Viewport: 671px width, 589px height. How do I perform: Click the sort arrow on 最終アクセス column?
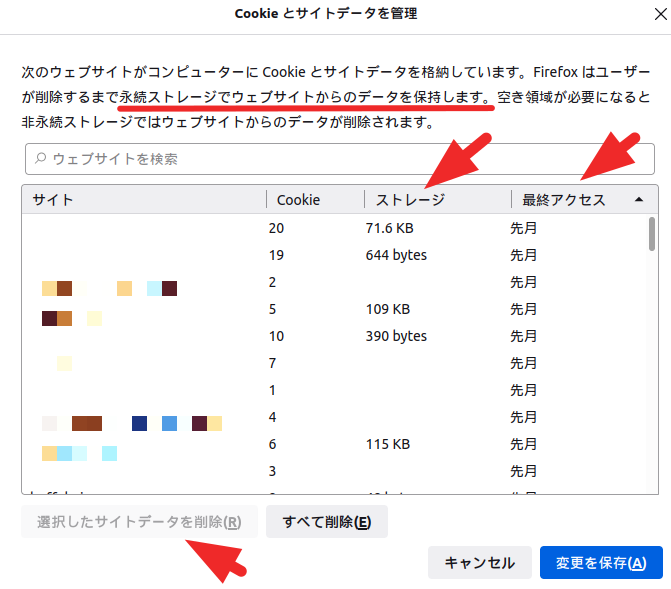(638, 199)
